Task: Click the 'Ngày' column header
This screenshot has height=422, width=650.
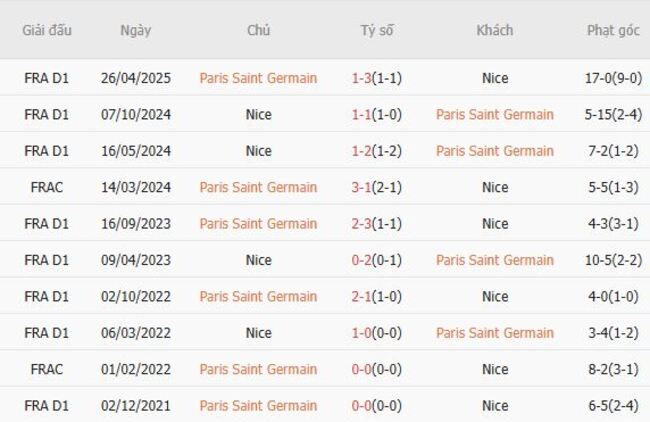Action: click(x=136, y=30)
